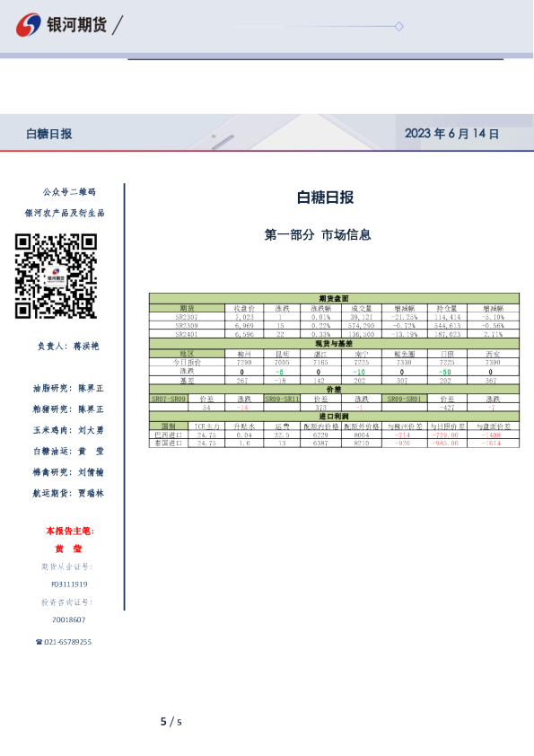This screenshot has height=756, width=534.
Task: Click the line 负责人：蒋洪艳
Action: click(68, 346)
